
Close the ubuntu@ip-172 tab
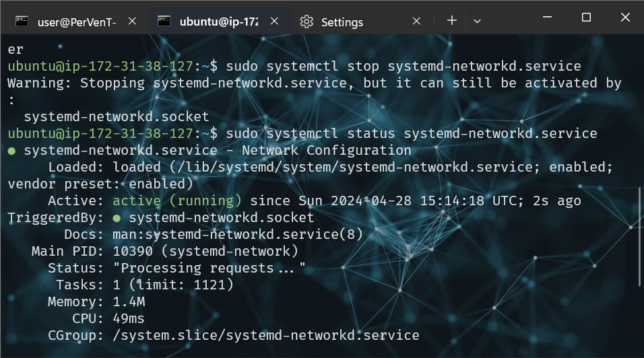[274, 22]
